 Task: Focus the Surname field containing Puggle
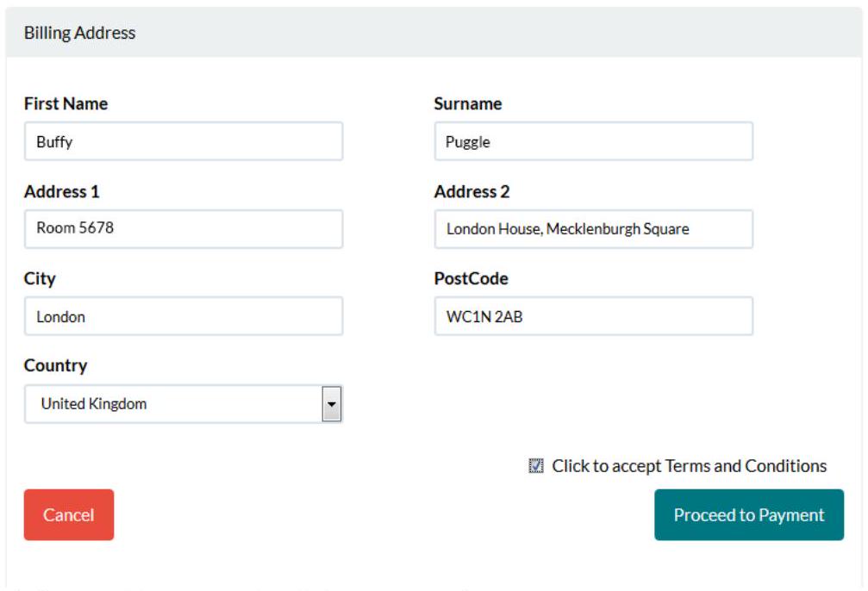click(593, 141)
